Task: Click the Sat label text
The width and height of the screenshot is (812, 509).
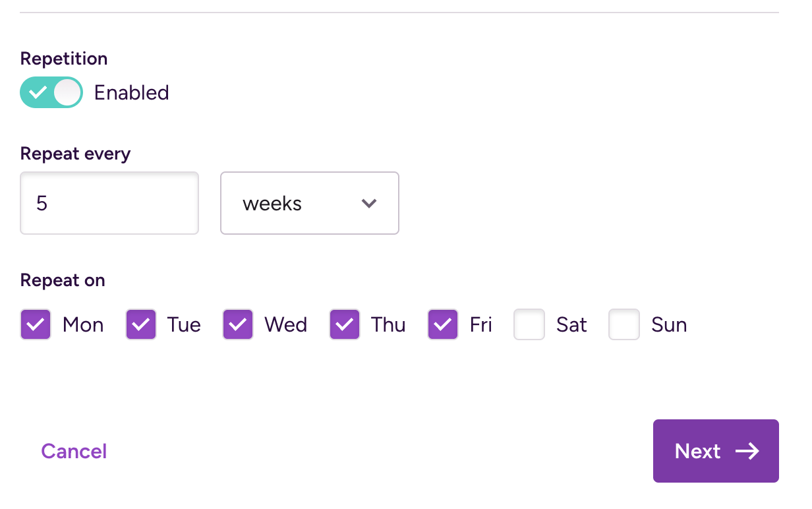Action: click(571, 324)
